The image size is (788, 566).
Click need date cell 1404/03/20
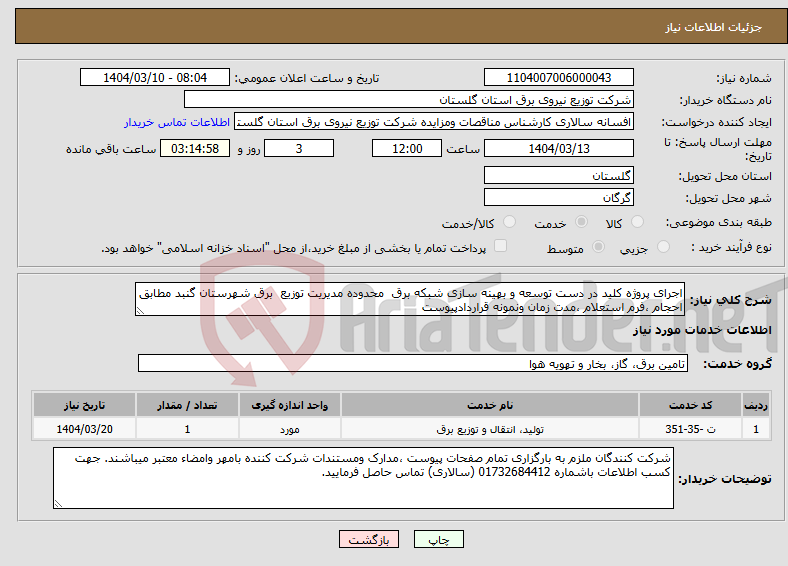[84, 429]
